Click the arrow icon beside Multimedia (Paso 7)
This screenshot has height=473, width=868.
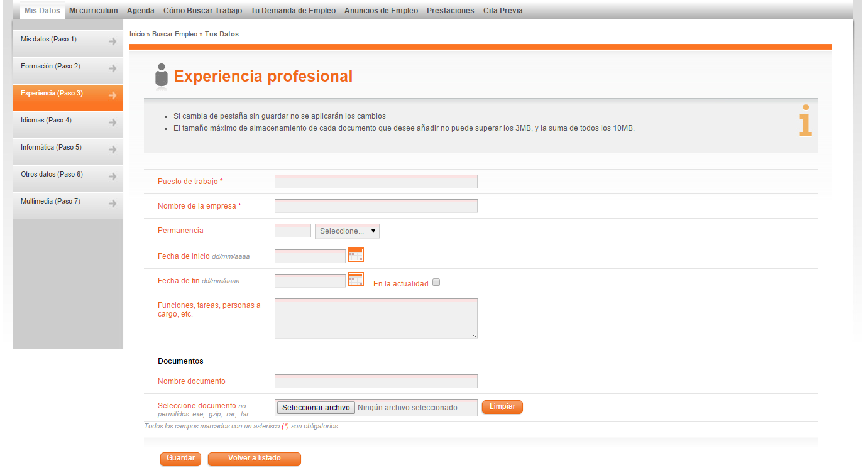(x=113, y=204)
